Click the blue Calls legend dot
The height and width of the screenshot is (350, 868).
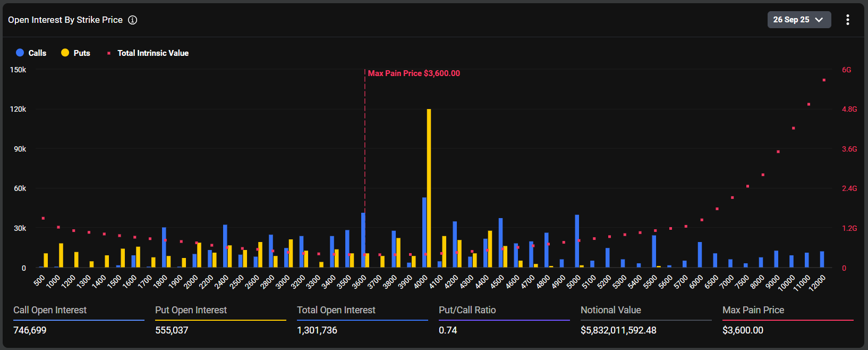(20, 53)
